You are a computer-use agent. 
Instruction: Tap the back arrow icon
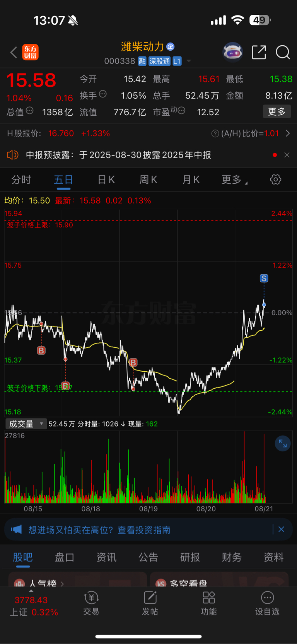[14, 52]
